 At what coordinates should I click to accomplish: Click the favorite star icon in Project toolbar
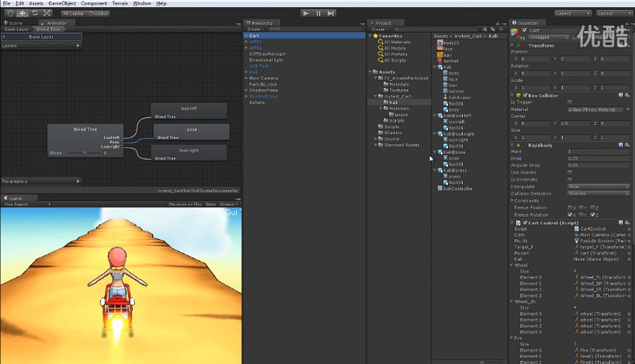coord(501,29)
